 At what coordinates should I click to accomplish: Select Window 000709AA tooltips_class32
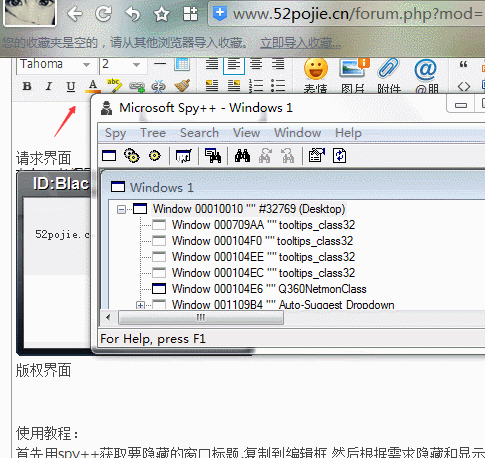(x=263, y=225)
